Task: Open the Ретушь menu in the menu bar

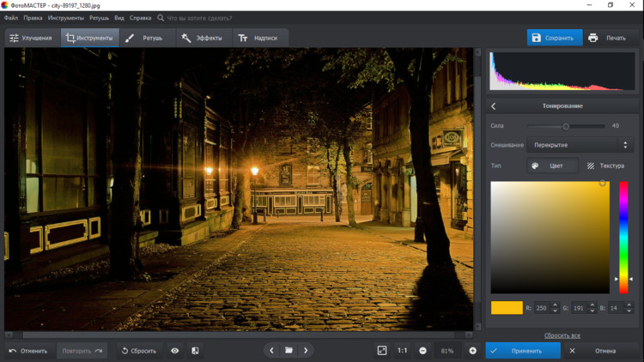Action: [x=100, y=17]
